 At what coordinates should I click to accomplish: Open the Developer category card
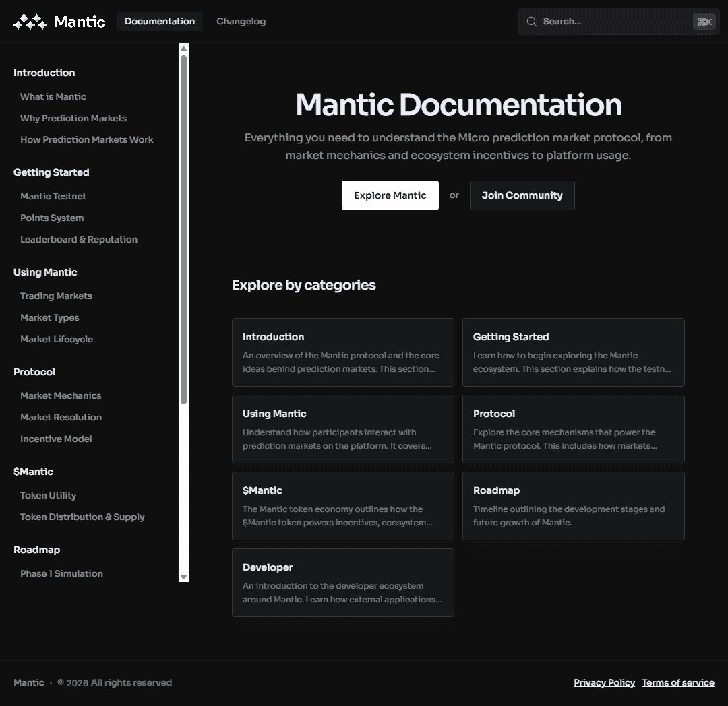343,583
